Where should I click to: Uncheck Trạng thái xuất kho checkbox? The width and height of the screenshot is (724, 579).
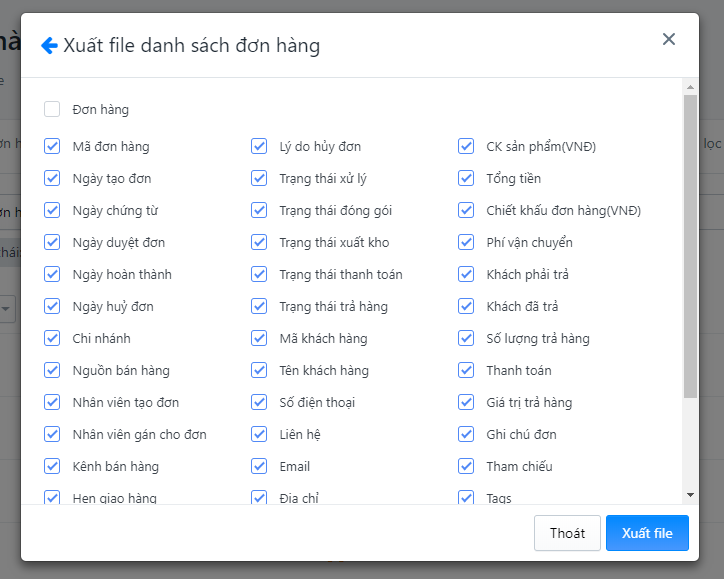click(259, 242)
